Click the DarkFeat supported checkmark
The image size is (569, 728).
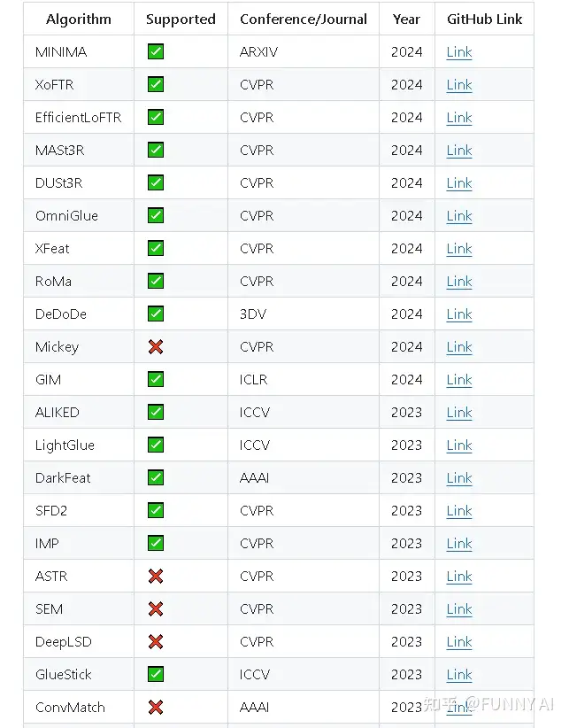click(x=156, y=478)
